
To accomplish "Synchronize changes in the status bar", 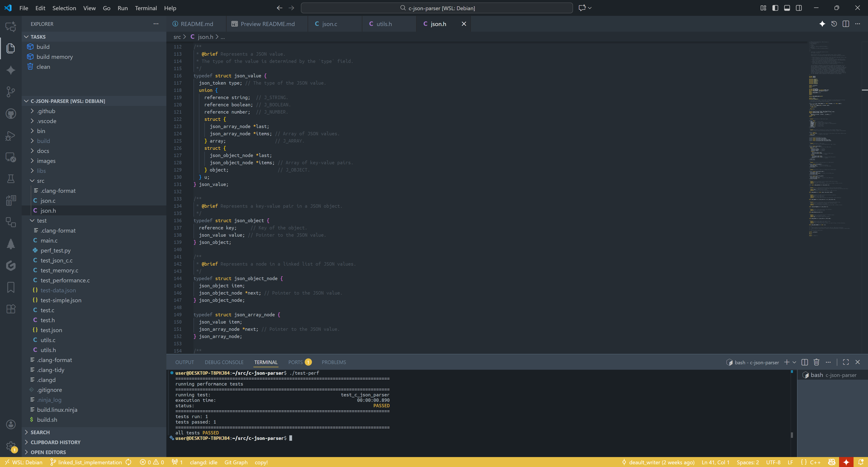I will (x=128, y=462).
